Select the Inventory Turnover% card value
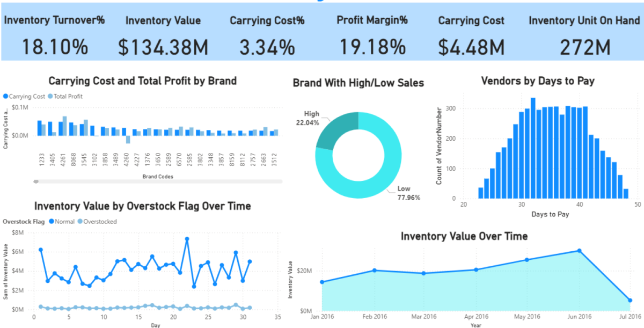The image size is (644, 328). (55, 47)
